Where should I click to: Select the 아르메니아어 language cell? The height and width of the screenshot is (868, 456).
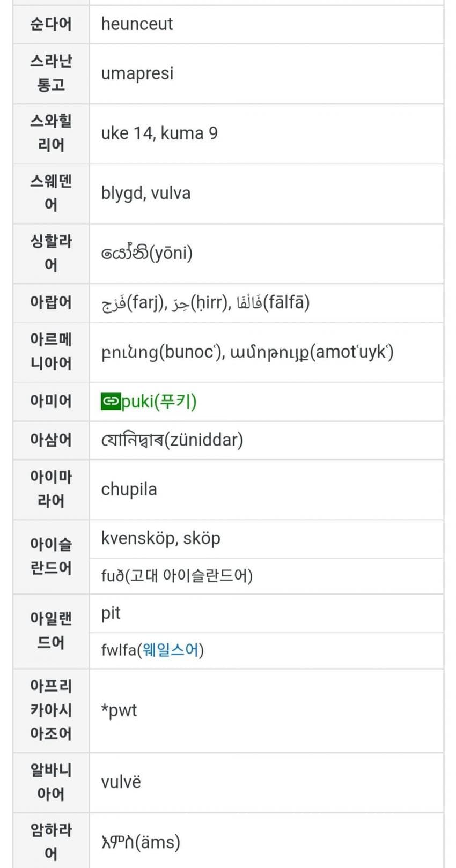click(x=51, y=352)
